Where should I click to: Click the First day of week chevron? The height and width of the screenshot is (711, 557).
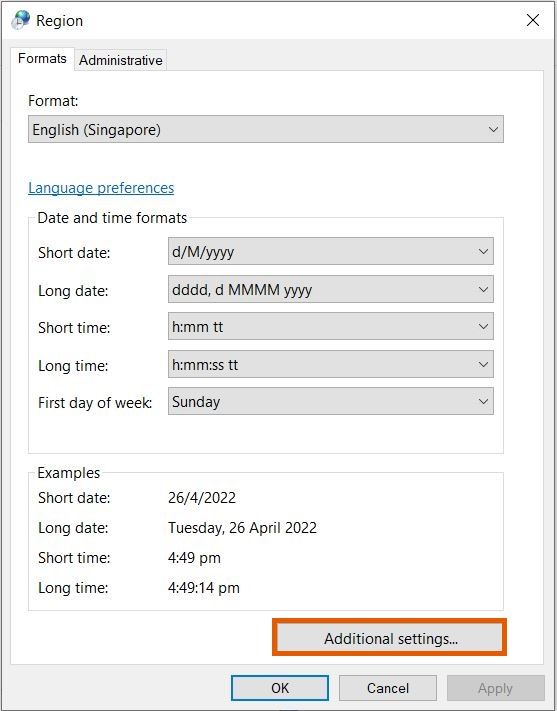[483, 401]
